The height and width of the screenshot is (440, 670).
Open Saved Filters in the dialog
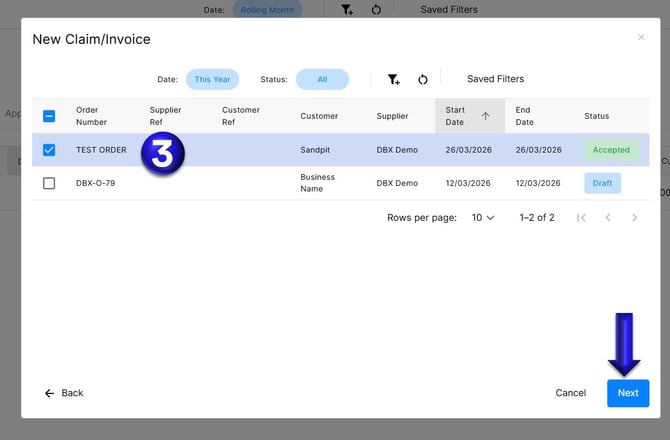[x=495, y=79]
